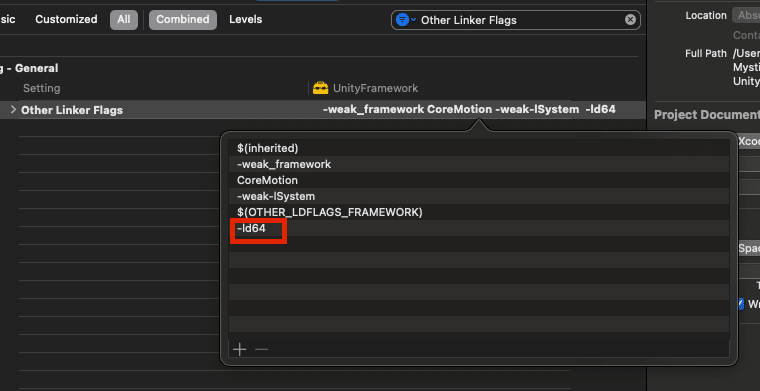Click the linker flags value in the row
Screen dimensions: 760x391
(469, 109)
